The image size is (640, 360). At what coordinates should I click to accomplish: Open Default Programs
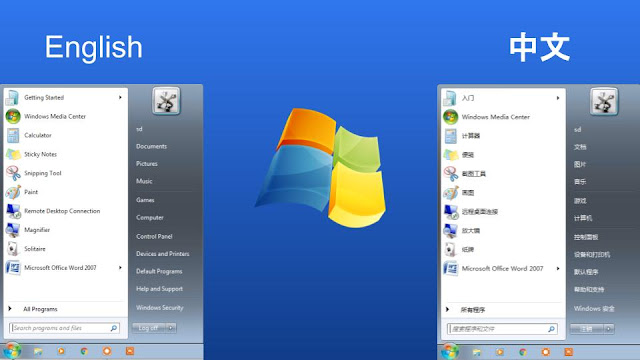click(x=159, y=271)
